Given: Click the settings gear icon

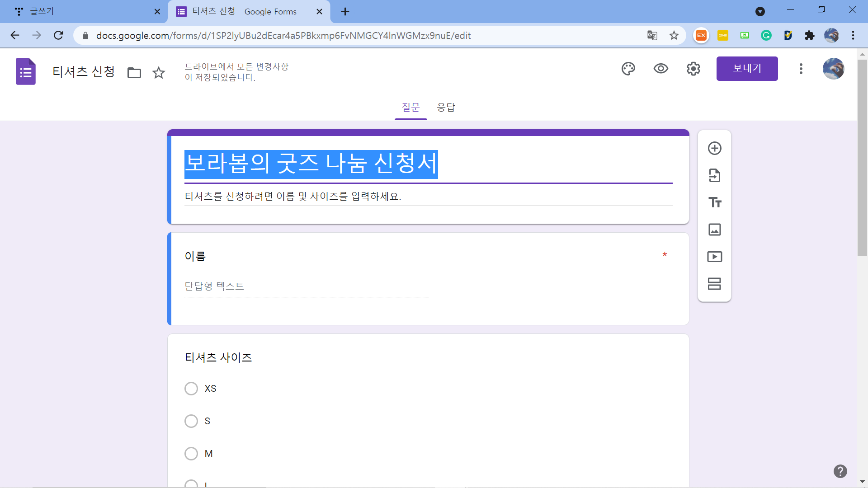Looking at the screenshot, I should (693, 69).
